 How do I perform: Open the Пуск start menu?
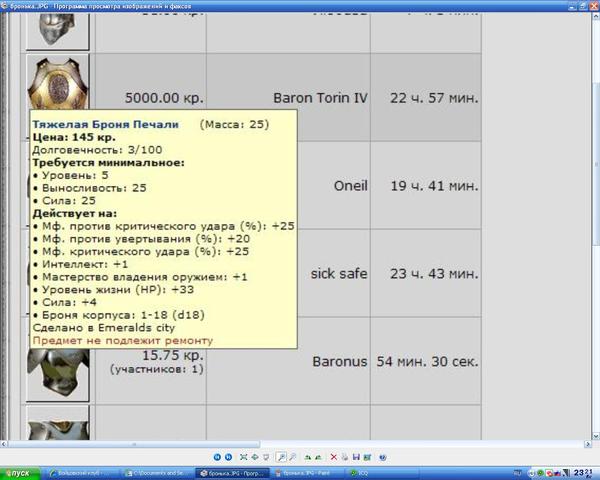coord(20,473)
